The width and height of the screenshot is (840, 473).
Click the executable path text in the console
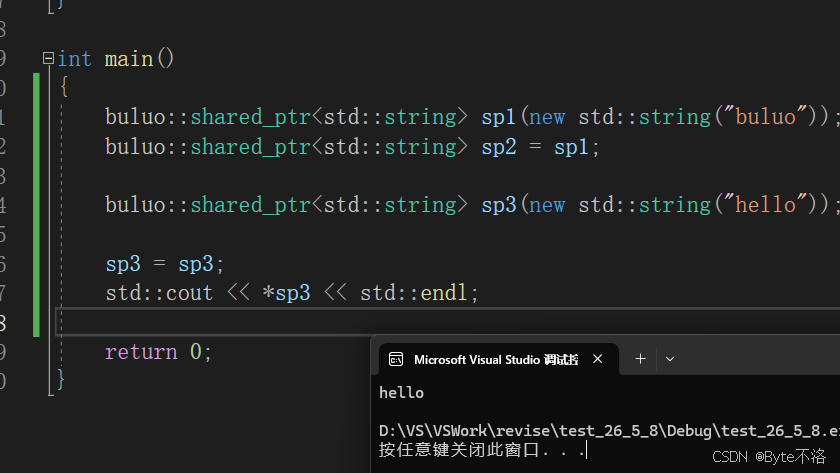tap(609, 431)
